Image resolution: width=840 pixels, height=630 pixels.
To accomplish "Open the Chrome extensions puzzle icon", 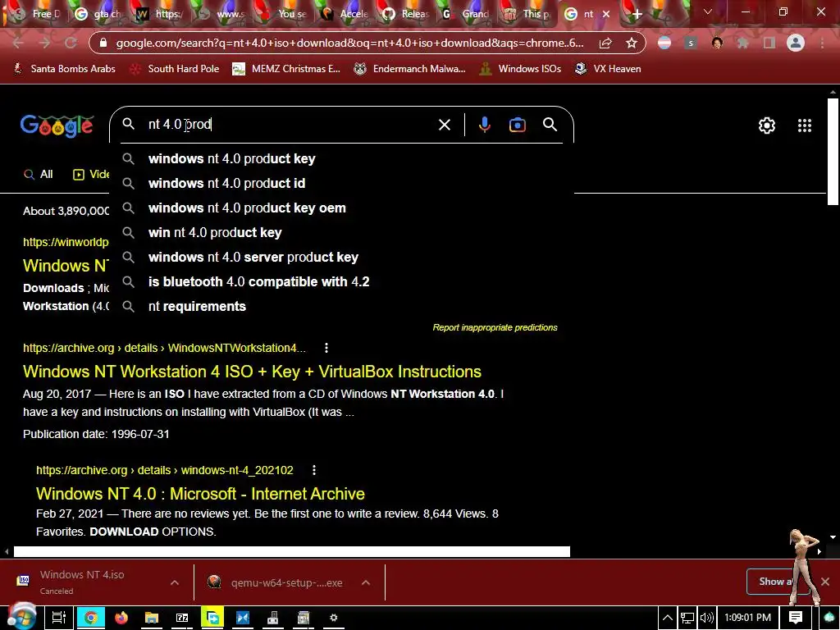I will pos(742,43).
